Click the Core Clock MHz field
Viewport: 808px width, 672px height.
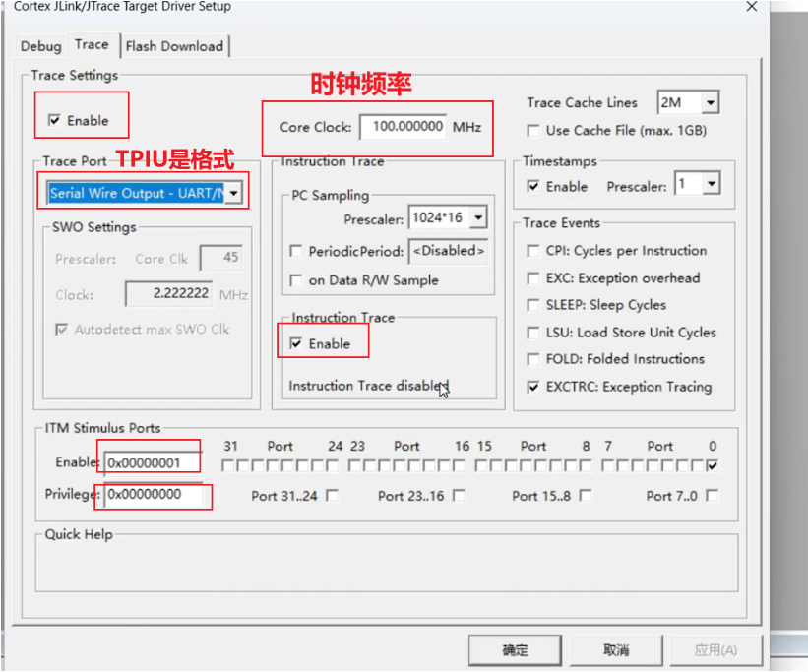tap(403, 127)
